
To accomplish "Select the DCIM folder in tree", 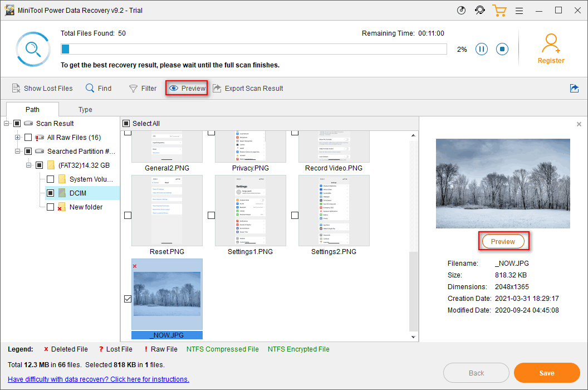I will 77,193.
